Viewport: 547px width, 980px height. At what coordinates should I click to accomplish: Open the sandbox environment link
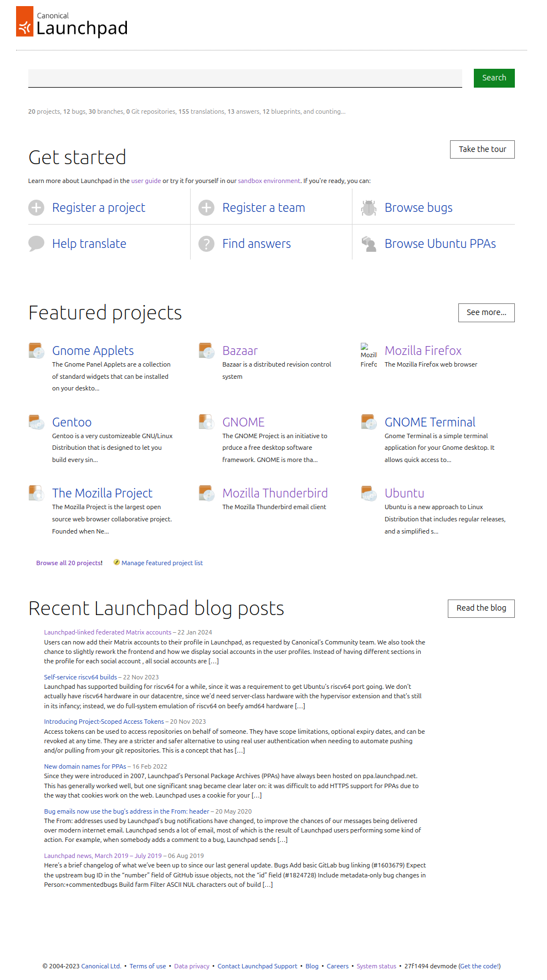[269, 181]
